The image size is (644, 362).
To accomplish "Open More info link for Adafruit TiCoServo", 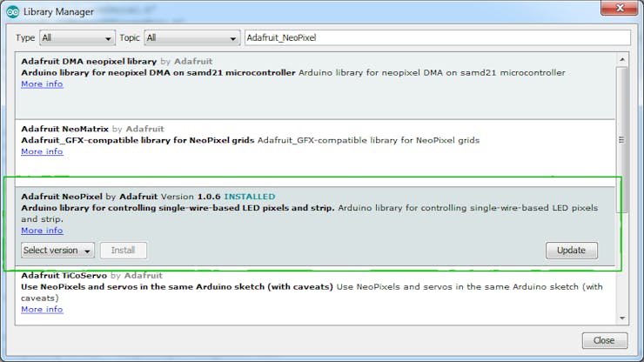I will (x=42, y=310).
